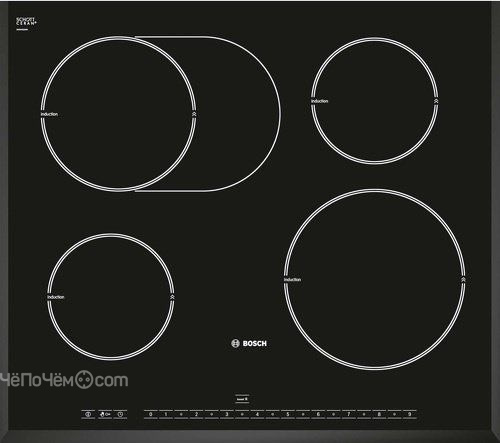Click the top-right induction cooking zone
500x443 pixels.
(x=375, y=101)
